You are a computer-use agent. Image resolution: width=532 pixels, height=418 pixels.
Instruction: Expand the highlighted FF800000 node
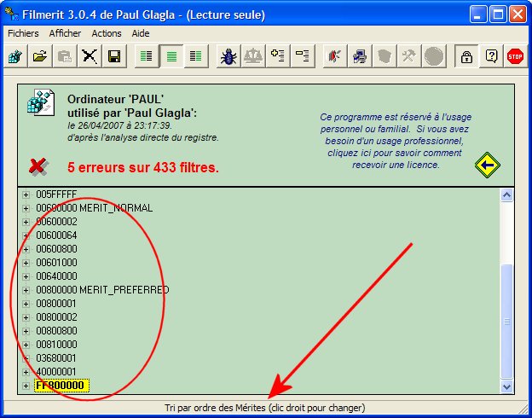point(26,386)
